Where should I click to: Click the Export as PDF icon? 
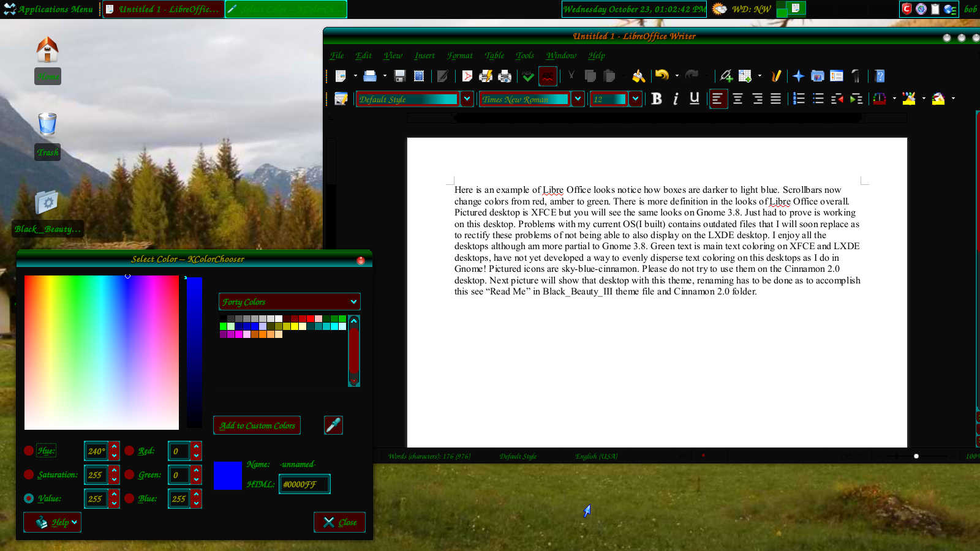click(467, 76)
